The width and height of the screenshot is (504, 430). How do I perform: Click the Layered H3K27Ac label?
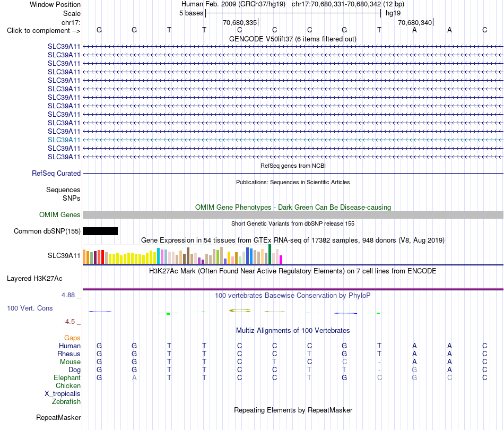point(34,279)
